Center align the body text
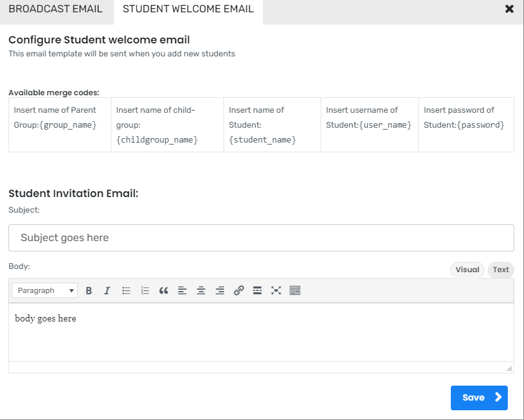The height and width of the screenshot is (420, 524). 201,290
